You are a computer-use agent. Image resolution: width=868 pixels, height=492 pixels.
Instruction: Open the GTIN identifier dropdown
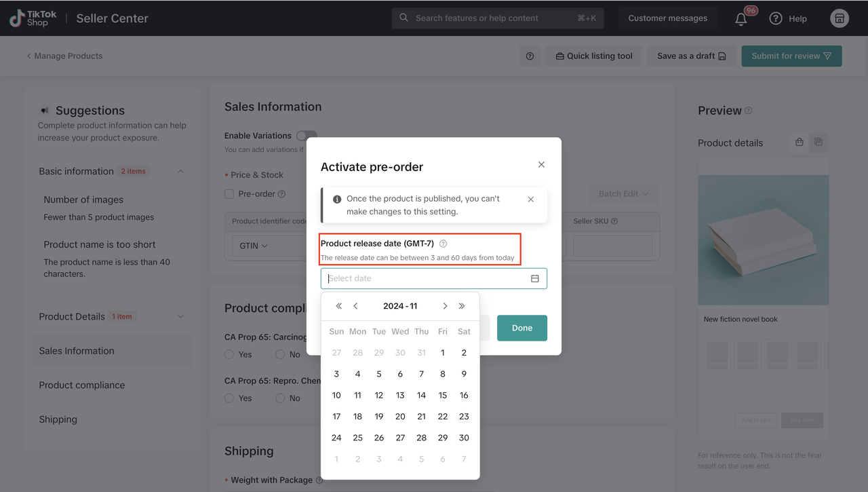click(x=254, y=246)
